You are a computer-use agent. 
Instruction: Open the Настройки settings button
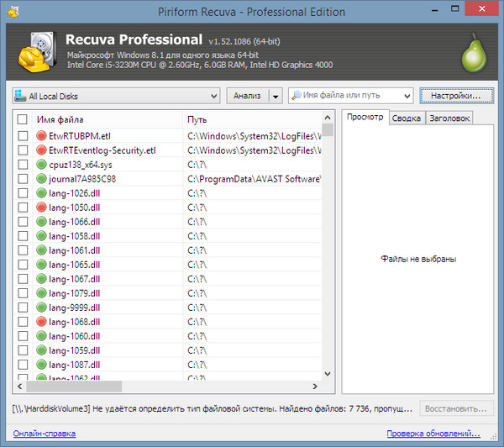(x=455, y=96)
